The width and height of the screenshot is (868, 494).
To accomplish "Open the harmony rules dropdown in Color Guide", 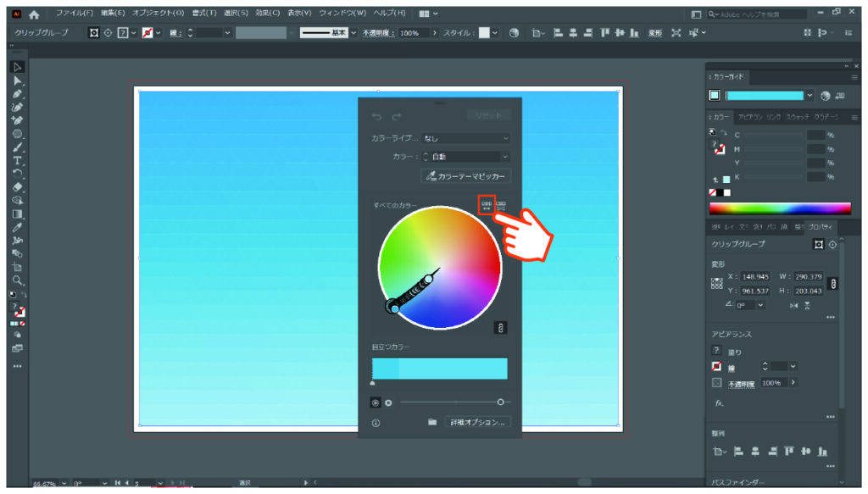I will [810, 96].
